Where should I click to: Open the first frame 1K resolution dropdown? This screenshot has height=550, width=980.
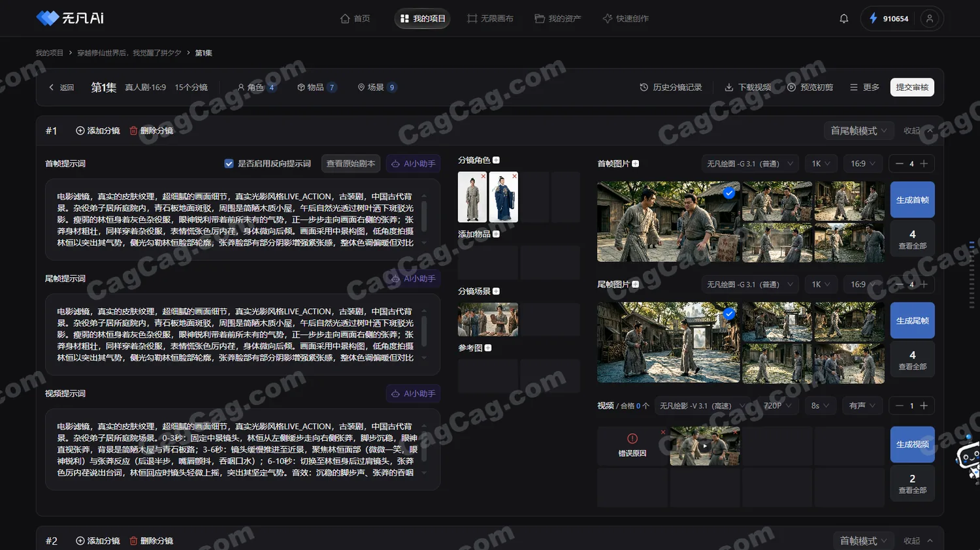click(821, 164)
